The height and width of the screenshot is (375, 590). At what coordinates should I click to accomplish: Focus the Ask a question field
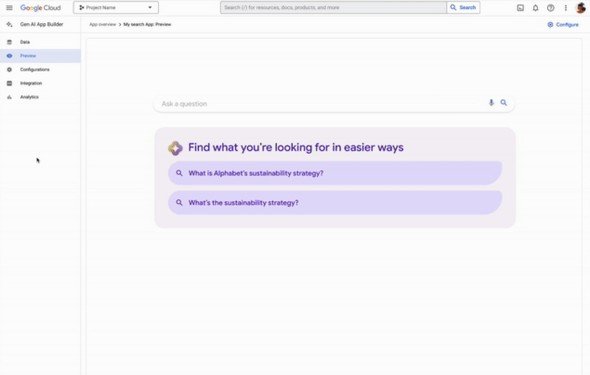(333, 103)
